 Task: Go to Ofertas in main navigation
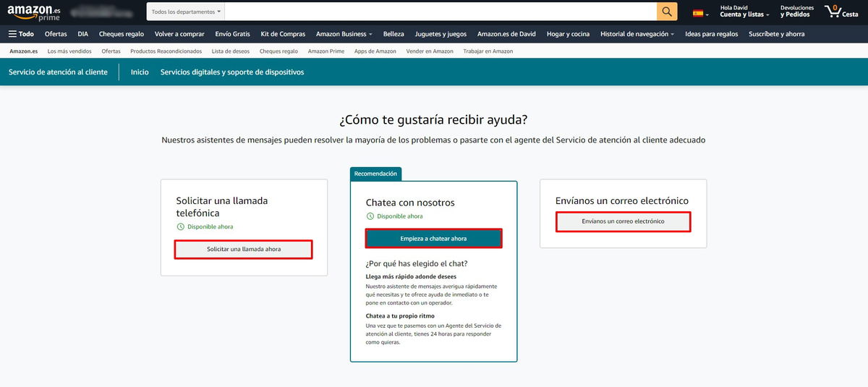[56, 34]
